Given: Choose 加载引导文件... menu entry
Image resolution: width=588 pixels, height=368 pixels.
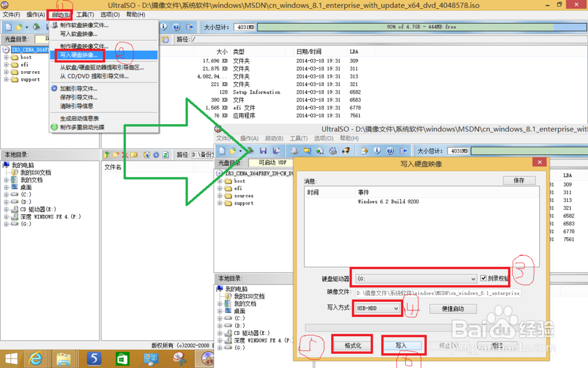Looking at the screenshot, I should tap(104, 89).
